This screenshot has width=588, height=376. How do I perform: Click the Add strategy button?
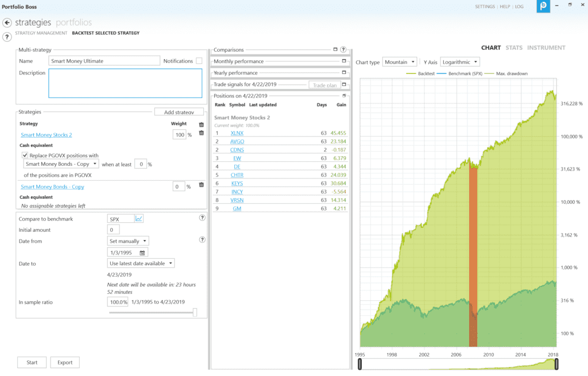179,112
